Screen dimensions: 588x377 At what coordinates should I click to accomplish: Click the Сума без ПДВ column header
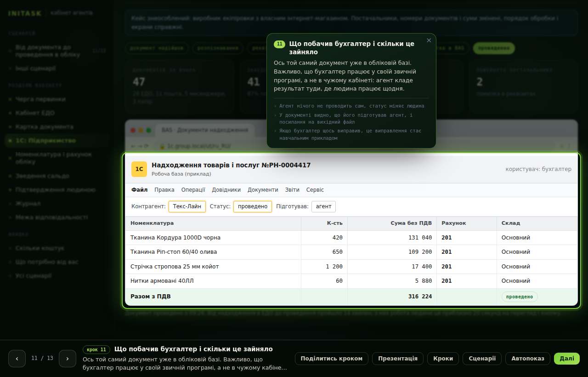click(x=392, y=223)
